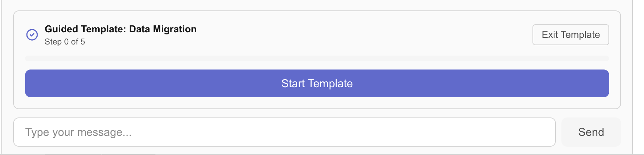Focus the 'Type your message...' input field
The height and width of the screenshot is (155, 644).
284,132
